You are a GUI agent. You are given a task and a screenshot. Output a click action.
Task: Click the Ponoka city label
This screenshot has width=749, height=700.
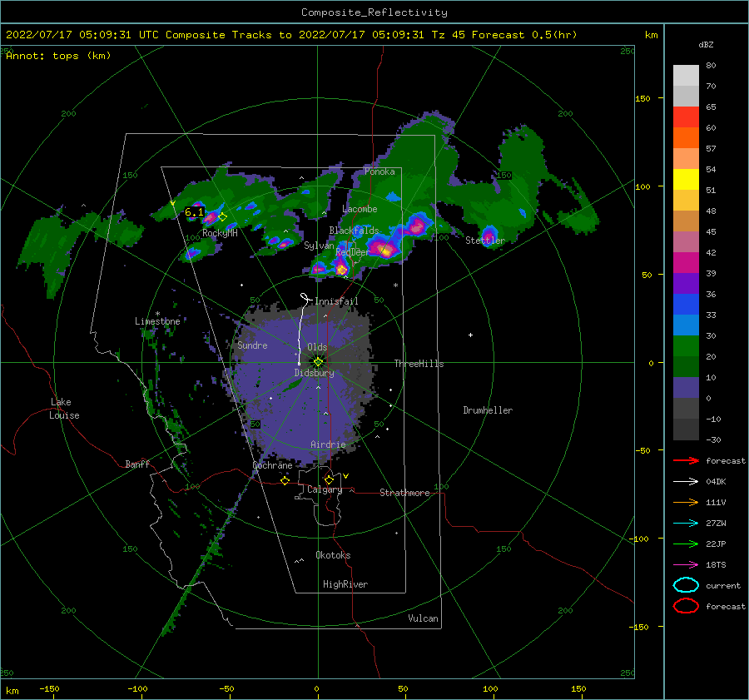tap(379, 171)
